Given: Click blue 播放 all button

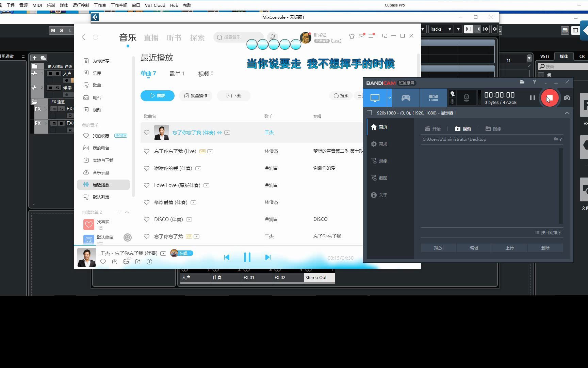Looking at the screenshot, I should click(158, 96).
